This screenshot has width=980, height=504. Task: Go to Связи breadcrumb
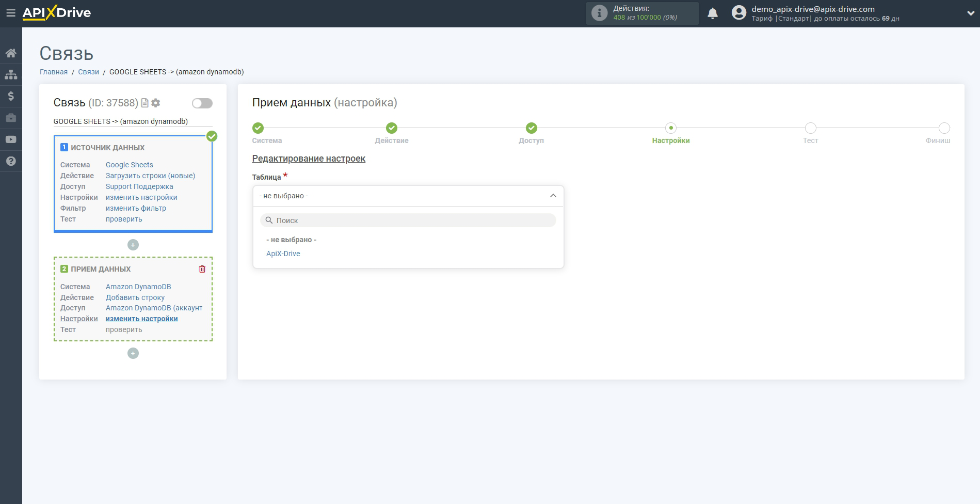pyautogui.click(x=89, y=72)
